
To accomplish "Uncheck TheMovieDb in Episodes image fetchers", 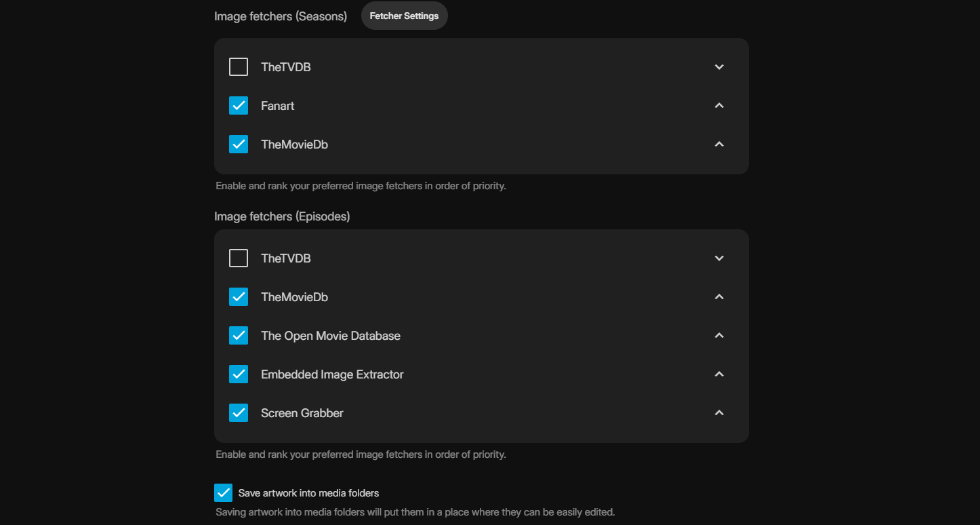I will [x=239, y=297].
